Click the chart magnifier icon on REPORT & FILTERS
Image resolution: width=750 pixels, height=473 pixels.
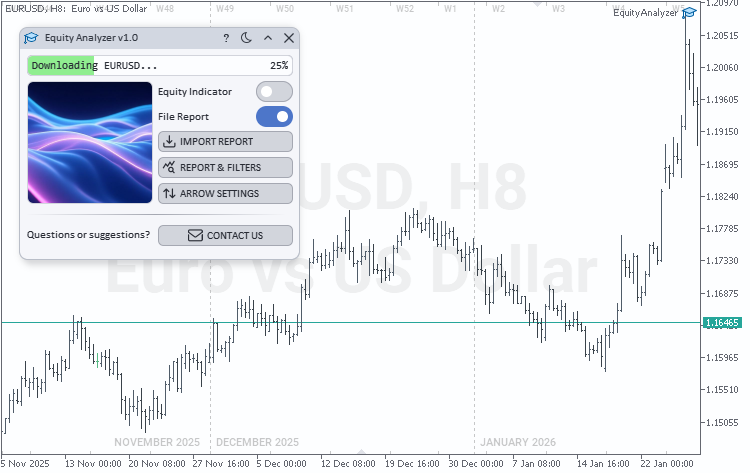(169, 167)
